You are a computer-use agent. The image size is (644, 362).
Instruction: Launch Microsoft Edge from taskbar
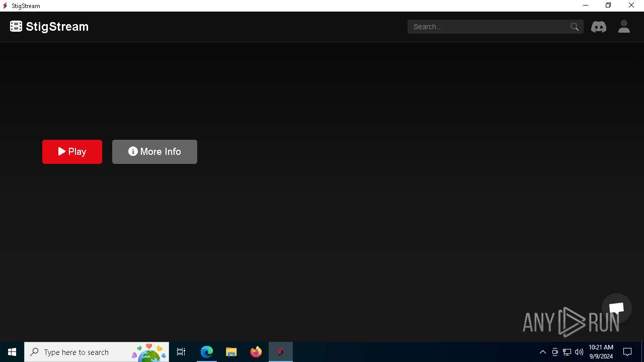point(207,352)
